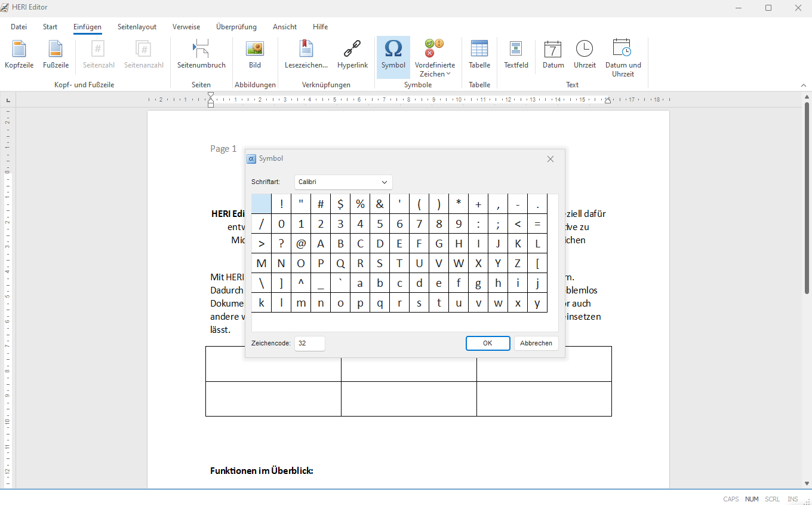The width and height of the screenshot is (812, 505).
Task: Click the first-line indent marker on ruler
Action: [211, 96]
